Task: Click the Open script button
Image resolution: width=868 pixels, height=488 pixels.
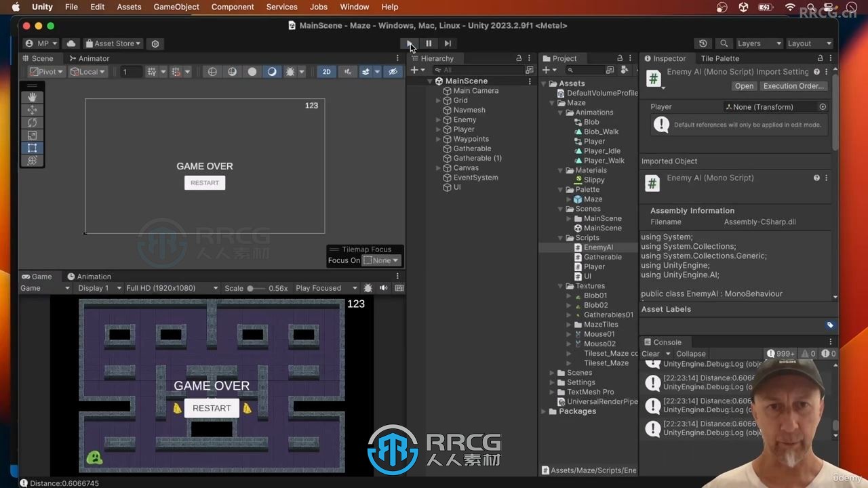Action: (744, 86)
